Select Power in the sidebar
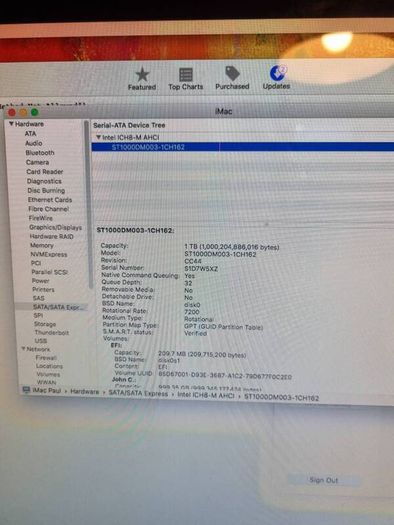The width and height of the screenshot is (394, 525). pyautogui.click(x=41, y=281)
